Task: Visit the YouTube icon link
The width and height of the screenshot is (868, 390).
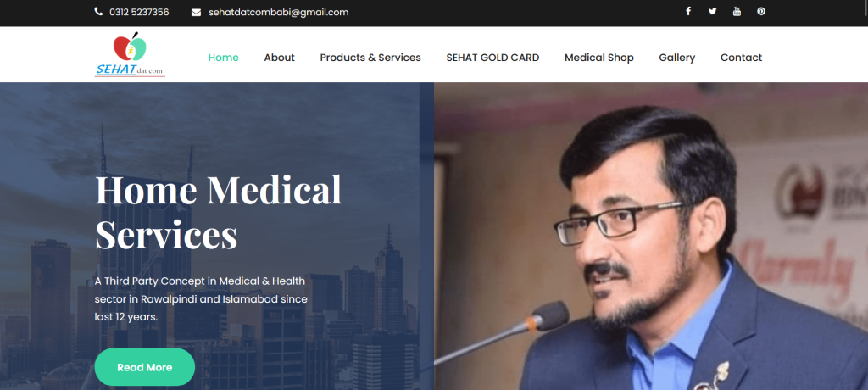Action: (737, 11)
